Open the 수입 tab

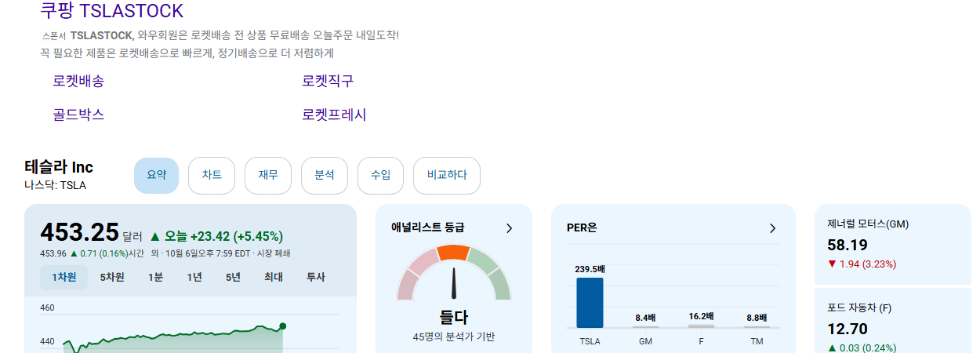tap(381, 176)
